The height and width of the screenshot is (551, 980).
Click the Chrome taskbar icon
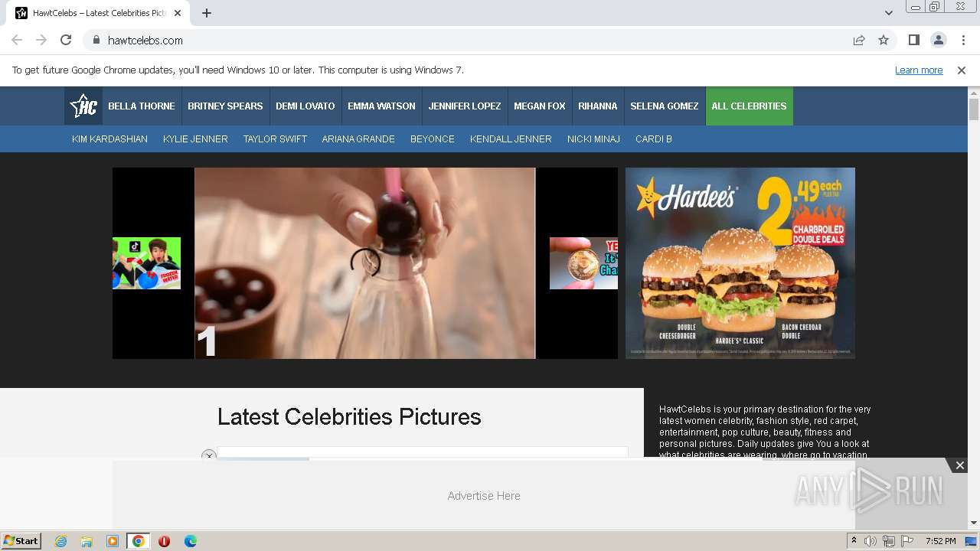pos(139,541)
